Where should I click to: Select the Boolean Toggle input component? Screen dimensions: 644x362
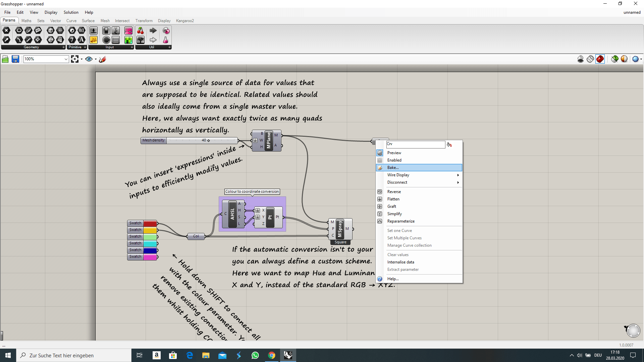tap(106, 31)
